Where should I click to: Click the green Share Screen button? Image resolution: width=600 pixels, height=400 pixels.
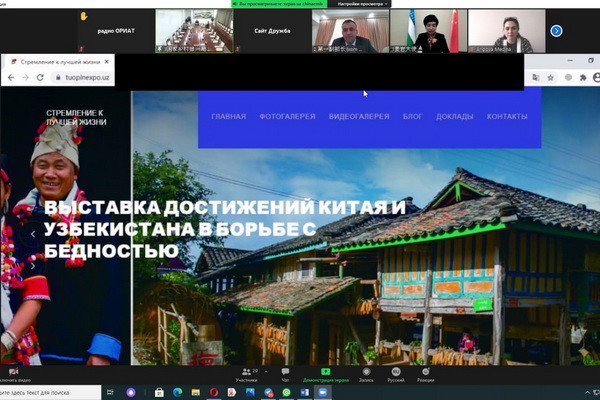tap(327, 373)
